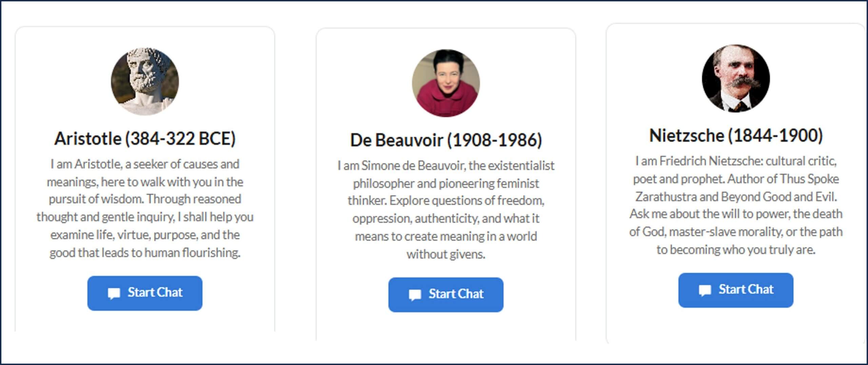Start Chat with De Beauvoir

(446, 295)
